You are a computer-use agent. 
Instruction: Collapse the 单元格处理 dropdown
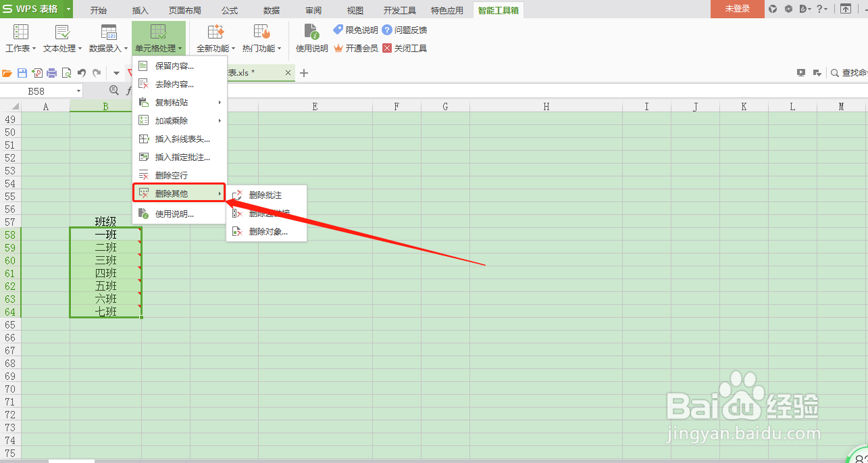pos(159,39)
